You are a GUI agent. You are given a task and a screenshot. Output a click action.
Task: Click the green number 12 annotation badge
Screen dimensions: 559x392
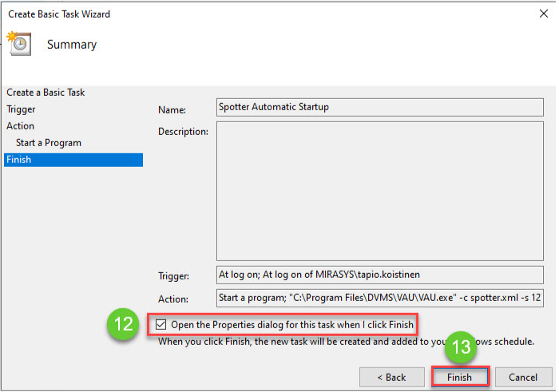(125, 326)
